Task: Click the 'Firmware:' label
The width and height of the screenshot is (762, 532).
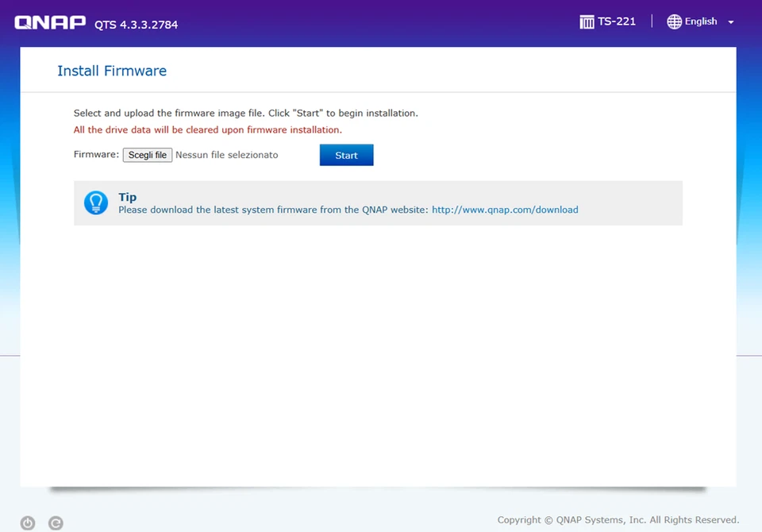Action: click(x=96, y=154)
